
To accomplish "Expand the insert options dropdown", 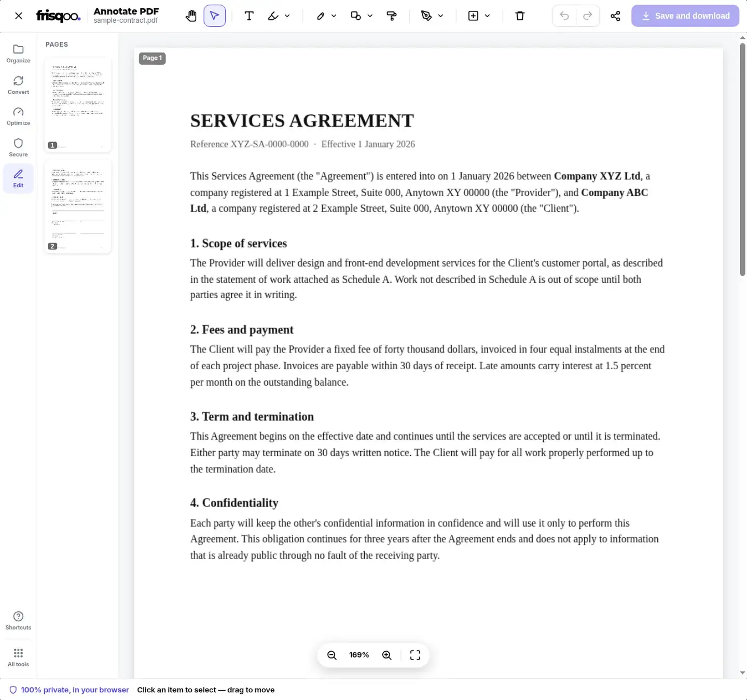I will click(x=487, y=16).
